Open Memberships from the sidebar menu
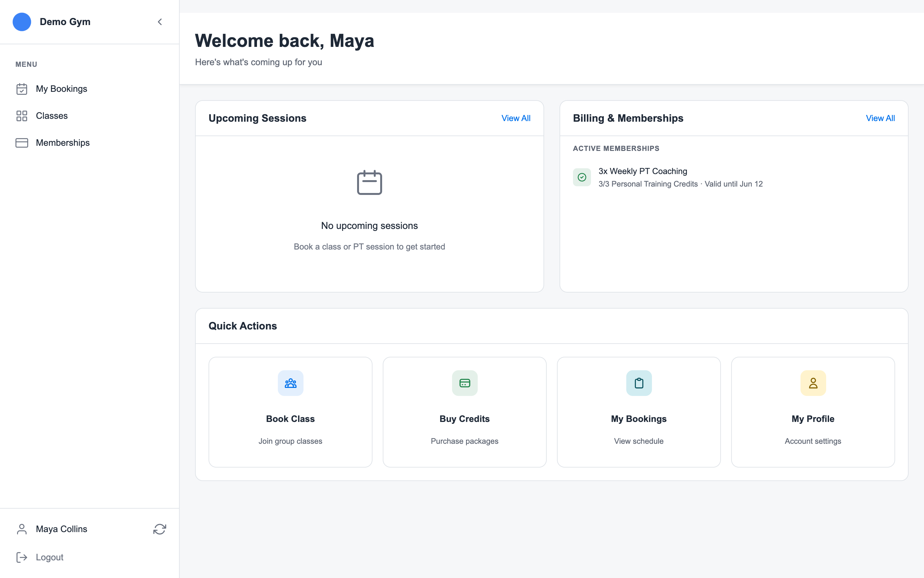The width and height of the screenshot is (924, 578). click(63, 143)
